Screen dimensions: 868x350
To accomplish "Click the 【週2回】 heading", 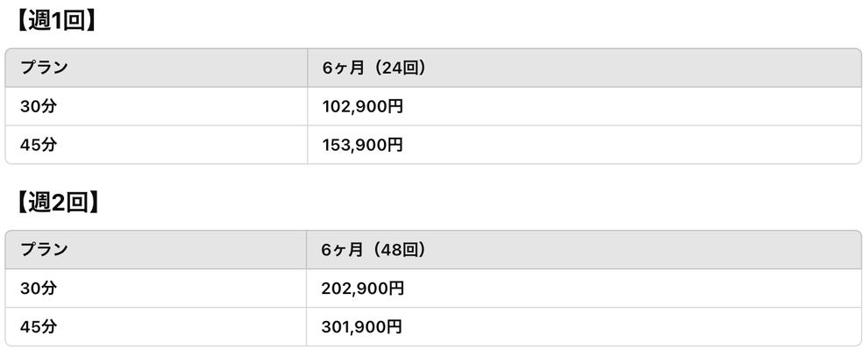I will [x=56, y=204].
